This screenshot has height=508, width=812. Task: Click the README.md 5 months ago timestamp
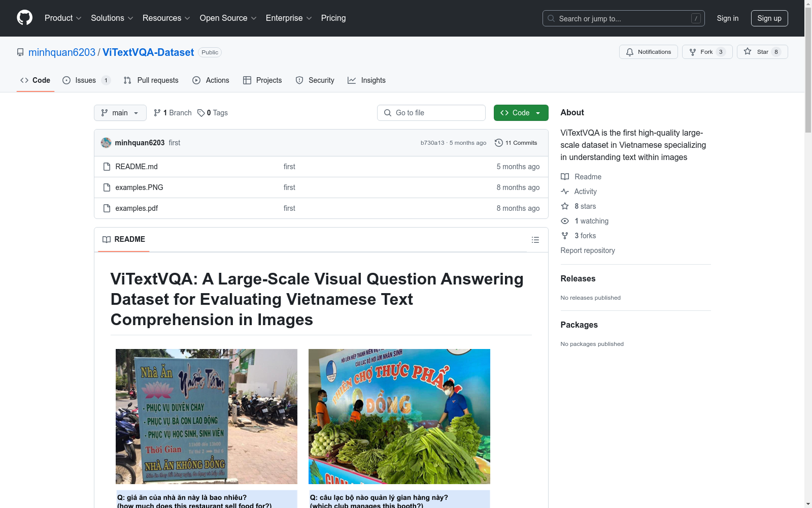coord(518,167)
